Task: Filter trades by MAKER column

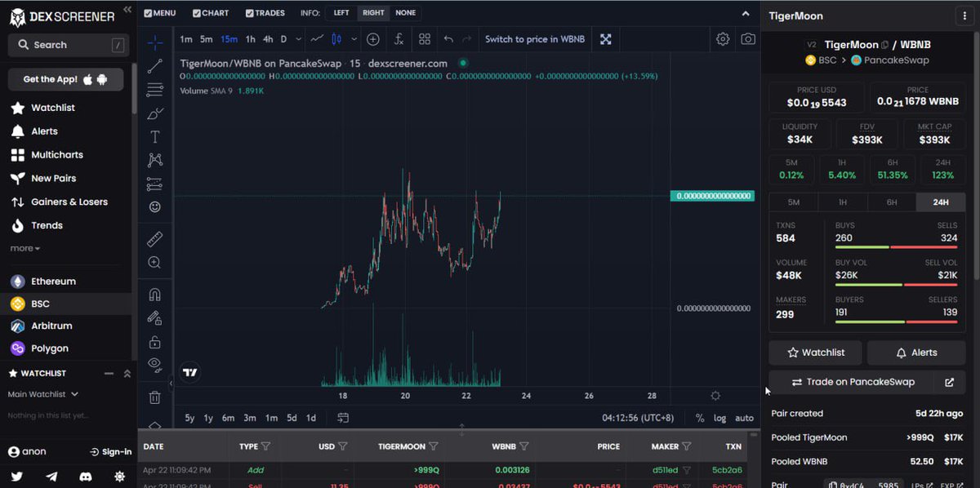Action: point(687,446)
